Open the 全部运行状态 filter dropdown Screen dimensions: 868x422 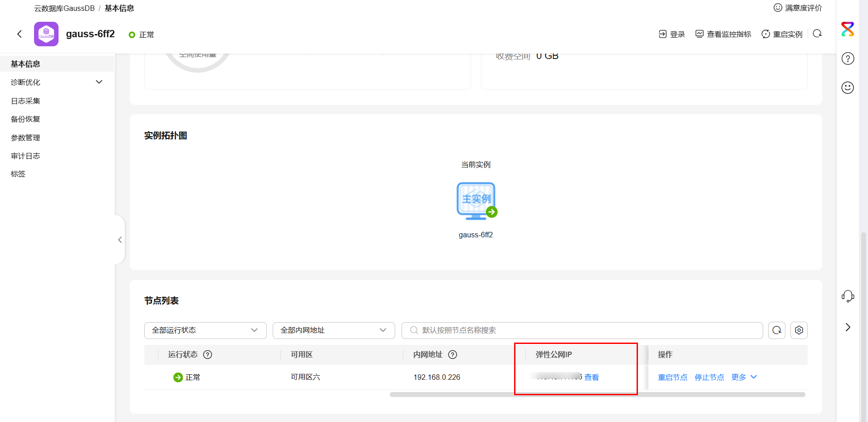point(205,330)
